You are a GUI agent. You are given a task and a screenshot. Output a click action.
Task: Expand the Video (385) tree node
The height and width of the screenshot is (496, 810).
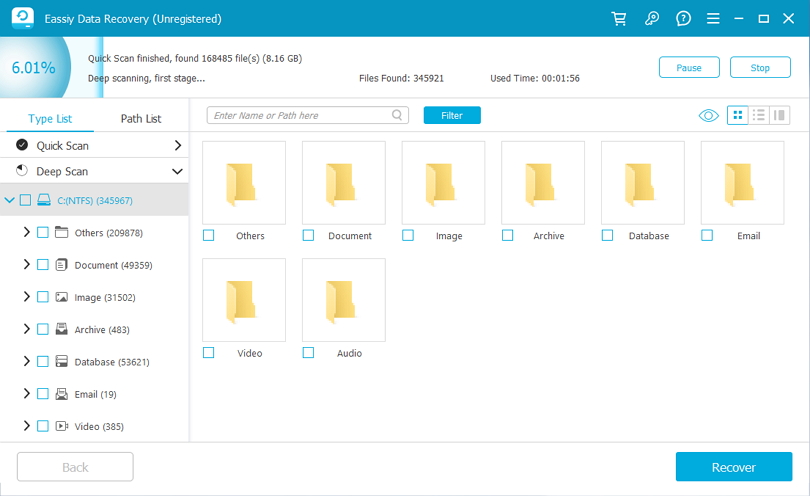pyautogui.click(x=26, y=426)
